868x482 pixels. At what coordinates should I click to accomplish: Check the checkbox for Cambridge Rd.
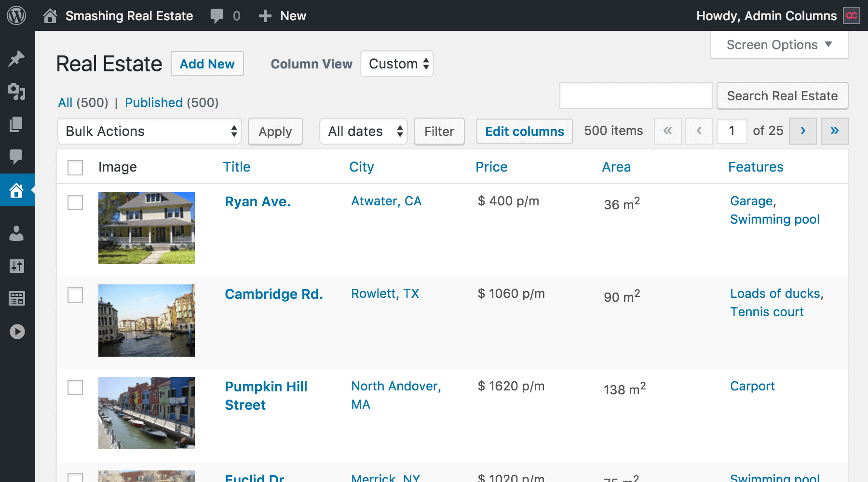(x=75, y=295)
